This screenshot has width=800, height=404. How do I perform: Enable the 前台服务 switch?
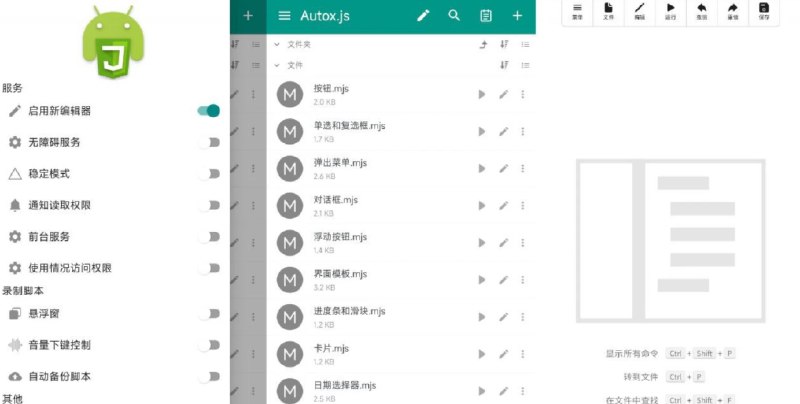coord(210,237)
